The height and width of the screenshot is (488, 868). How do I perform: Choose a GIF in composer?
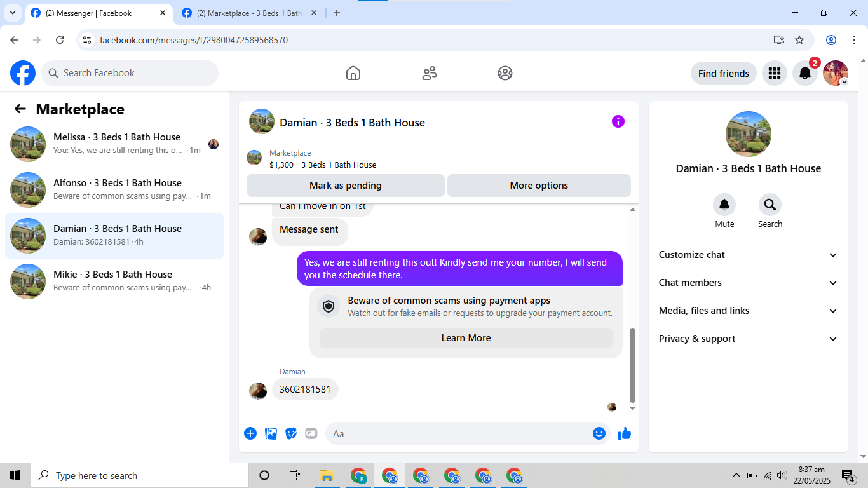(311, 433)
